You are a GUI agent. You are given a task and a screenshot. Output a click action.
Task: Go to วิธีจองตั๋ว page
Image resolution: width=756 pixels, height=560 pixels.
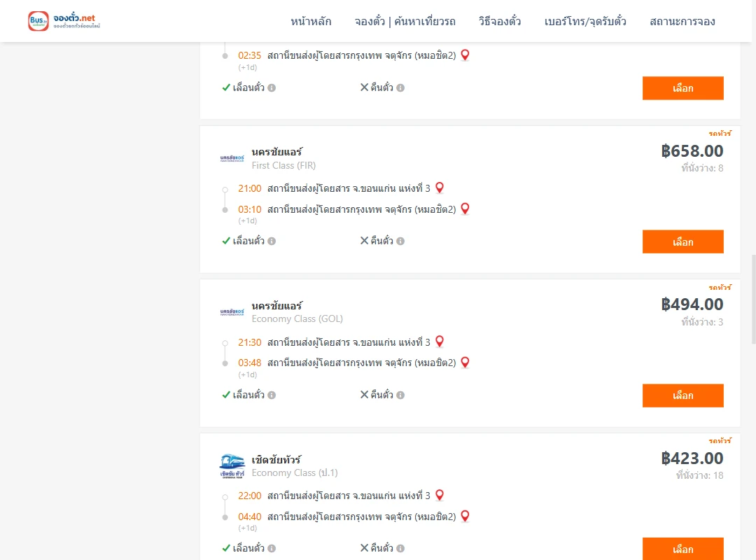click(x=500, y=21)
